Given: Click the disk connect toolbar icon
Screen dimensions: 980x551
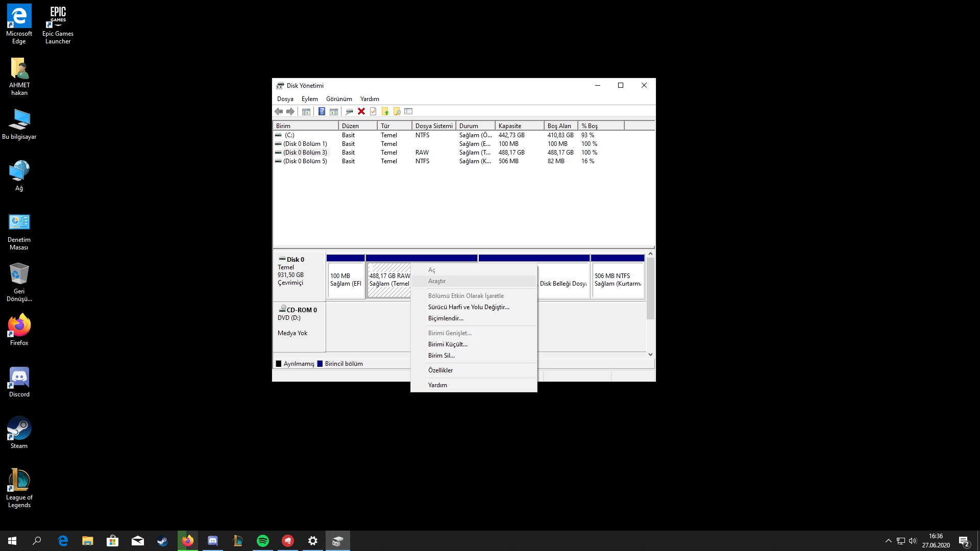Looking at the screenshot, I should (349, 111).
